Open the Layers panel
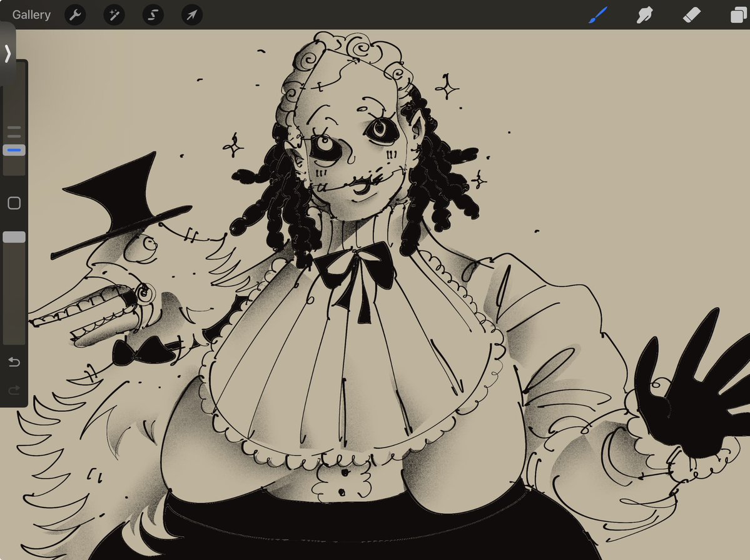Viewport: 750px width, 560px height. pos(739,15)
